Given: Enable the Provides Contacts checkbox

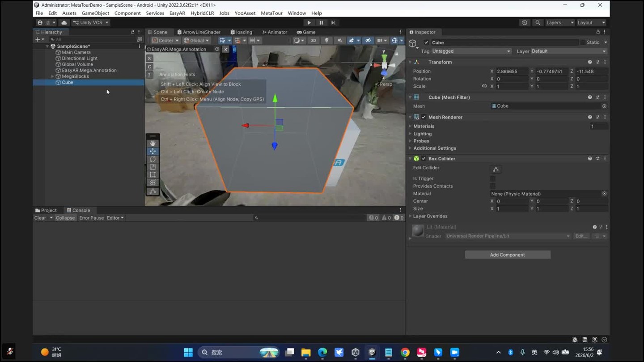Looking at the screenshot, I should coord(493,186).
